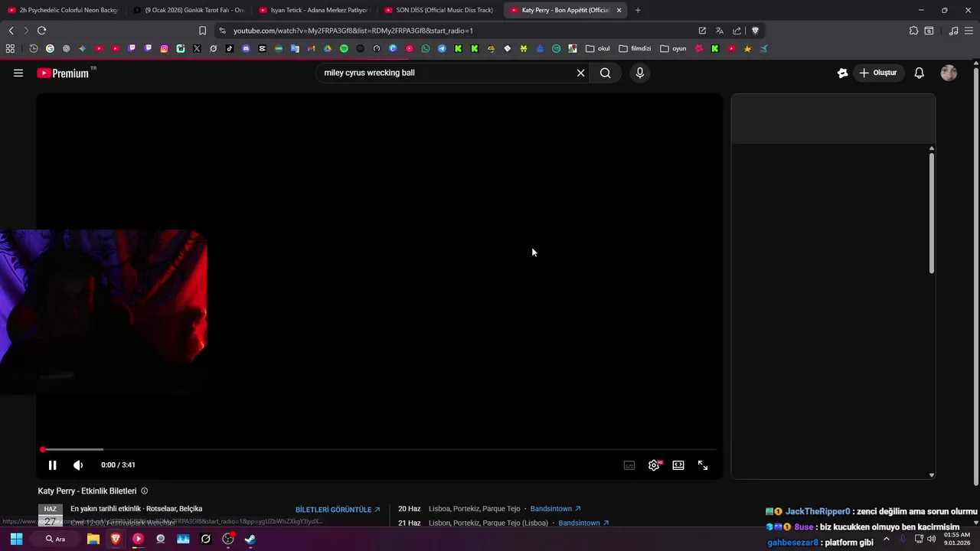Close the Katy Perry Bon Appétit tab
980x551 pixels.
(x=619, y=10)
